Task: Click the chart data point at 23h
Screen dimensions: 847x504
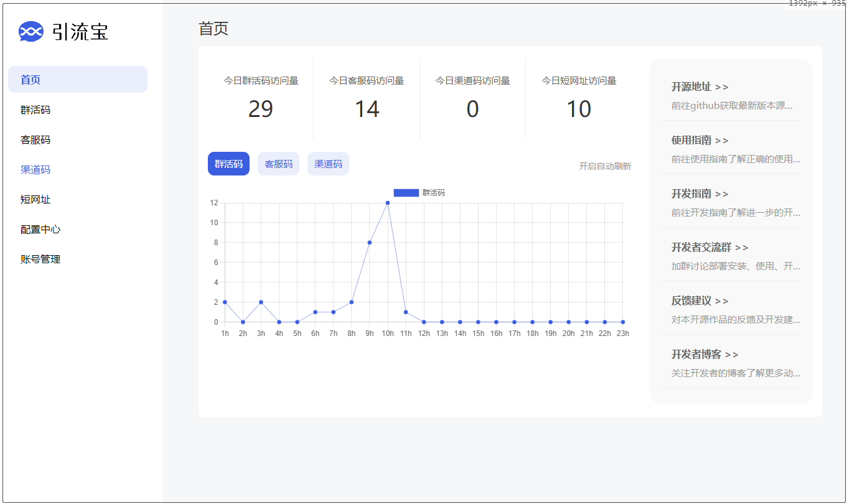Action: click(623, 322)
